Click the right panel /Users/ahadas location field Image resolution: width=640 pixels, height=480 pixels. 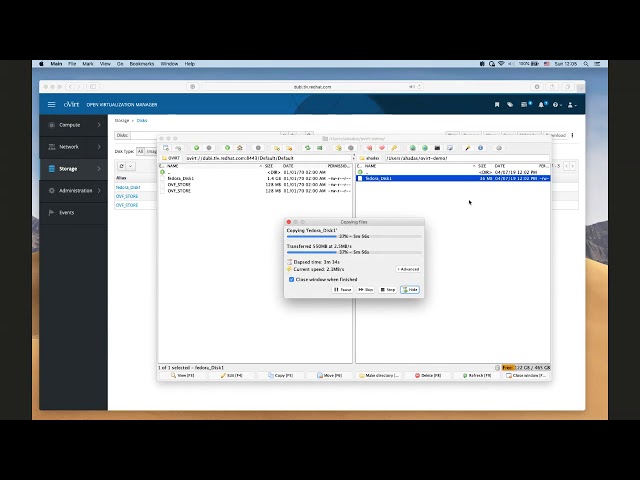[x=467, y=158]
